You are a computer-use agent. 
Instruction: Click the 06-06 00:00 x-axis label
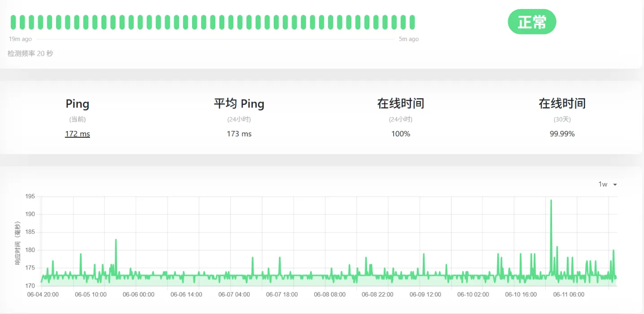[138, 295]
